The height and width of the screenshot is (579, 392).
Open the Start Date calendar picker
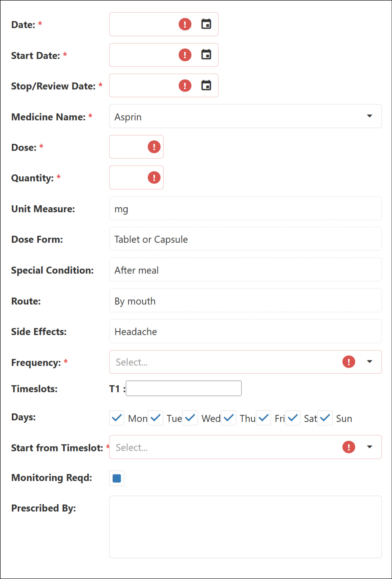coord(206,55)
